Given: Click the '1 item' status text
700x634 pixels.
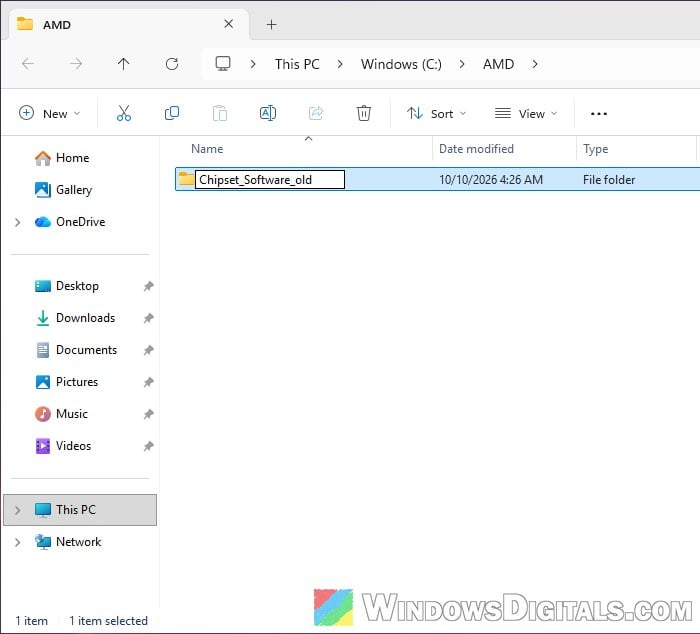Looking at the screenshot, I should (x=31, y=621).
